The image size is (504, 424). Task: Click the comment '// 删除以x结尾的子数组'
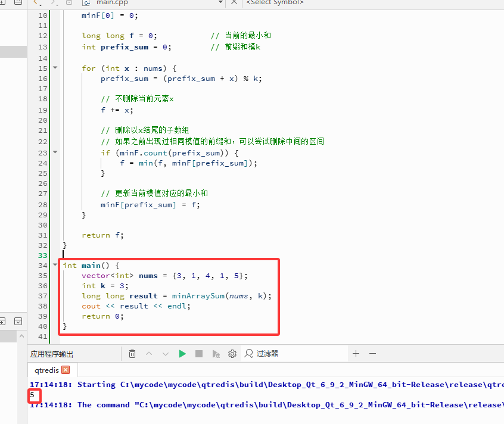[145, 130]
